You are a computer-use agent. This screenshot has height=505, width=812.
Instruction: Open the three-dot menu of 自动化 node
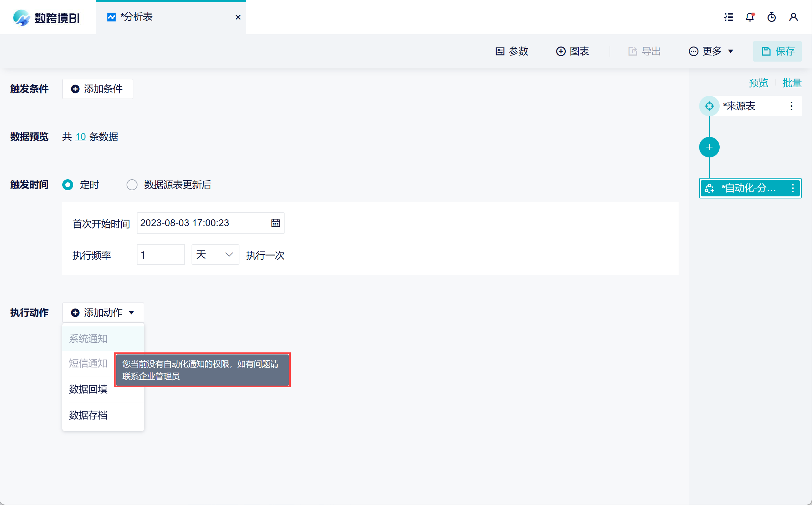pyautogui.click(x=793, y=188)
